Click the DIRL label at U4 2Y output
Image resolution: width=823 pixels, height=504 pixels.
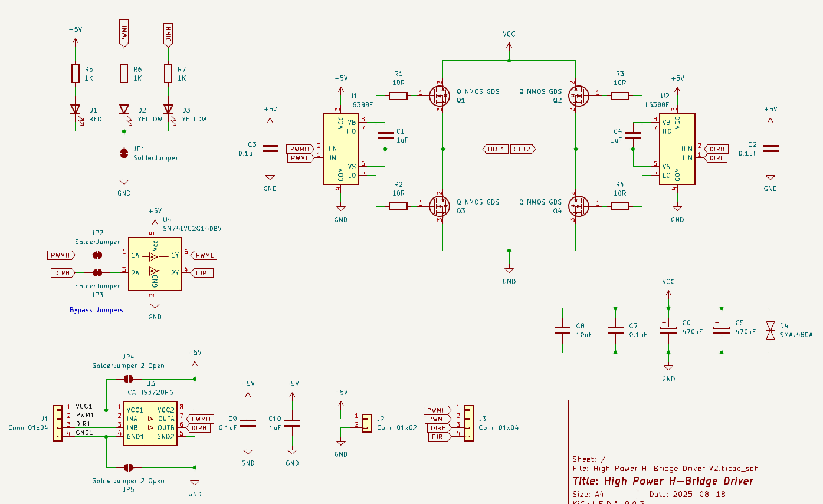[x=202, y=273]
